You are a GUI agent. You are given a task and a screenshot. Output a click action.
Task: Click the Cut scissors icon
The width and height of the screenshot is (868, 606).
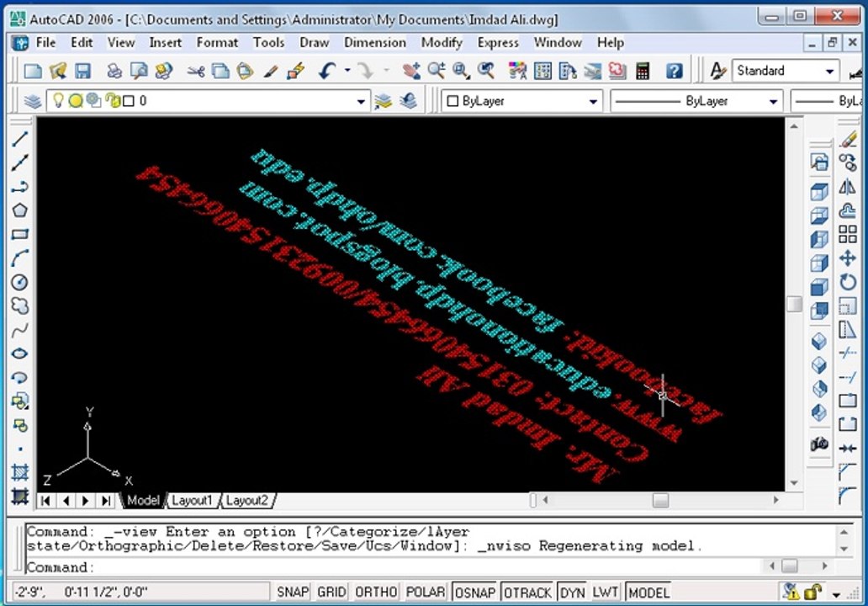click(195, 71)
